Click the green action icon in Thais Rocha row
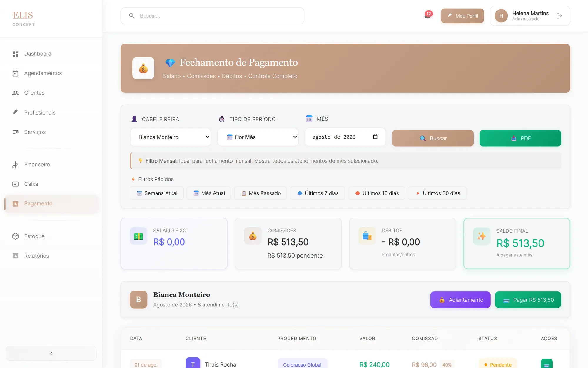The image size is (588, 368). click(547, 364)
